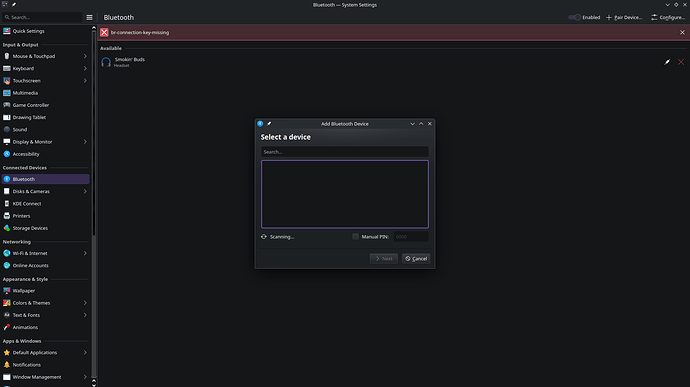
Task: Click the Scanning refresh icon in dialog
Action: coord(264,236)
